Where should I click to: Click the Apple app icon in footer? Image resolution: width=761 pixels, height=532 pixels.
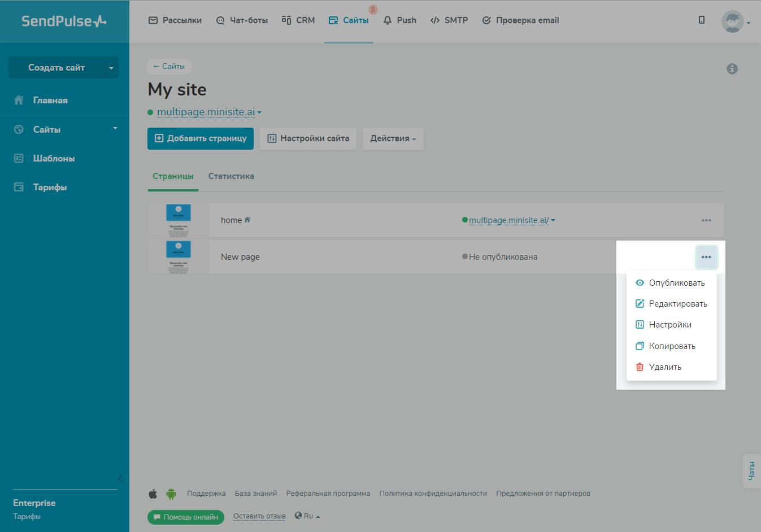click(153, 494)
